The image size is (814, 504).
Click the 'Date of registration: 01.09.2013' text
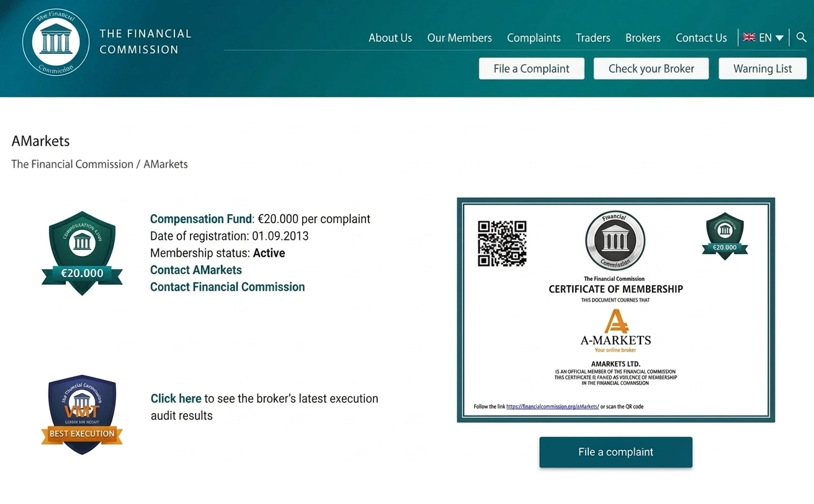[230, 236]
